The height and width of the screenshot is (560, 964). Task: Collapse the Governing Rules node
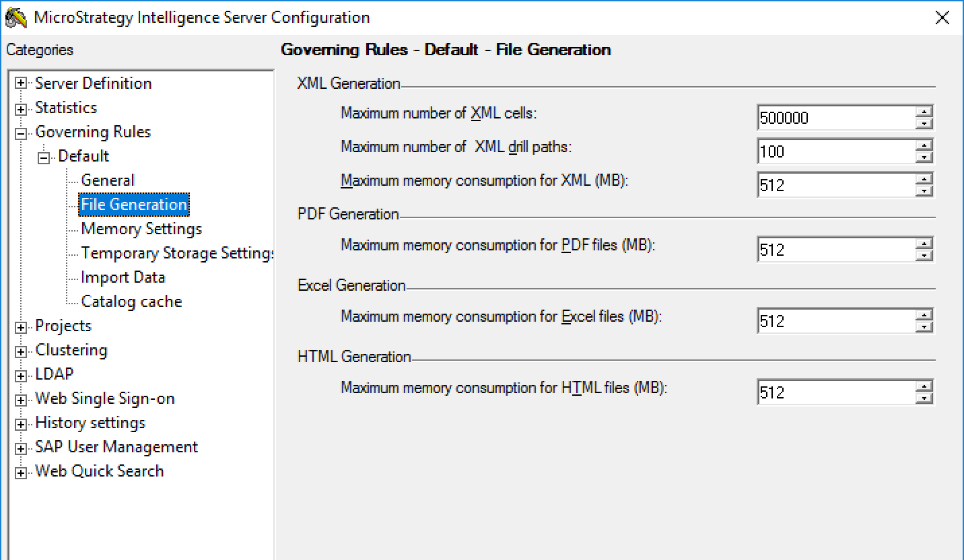tap(21, 132)
